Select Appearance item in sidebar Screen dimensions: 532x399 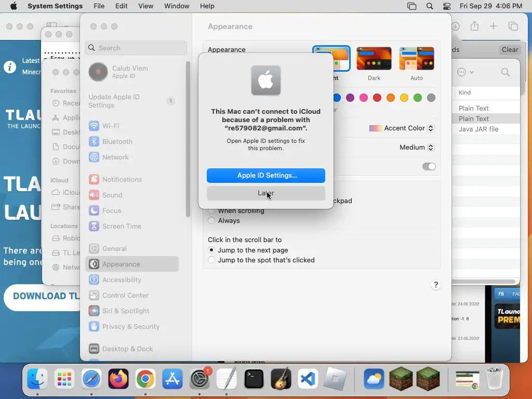click(x=132, y=264)
